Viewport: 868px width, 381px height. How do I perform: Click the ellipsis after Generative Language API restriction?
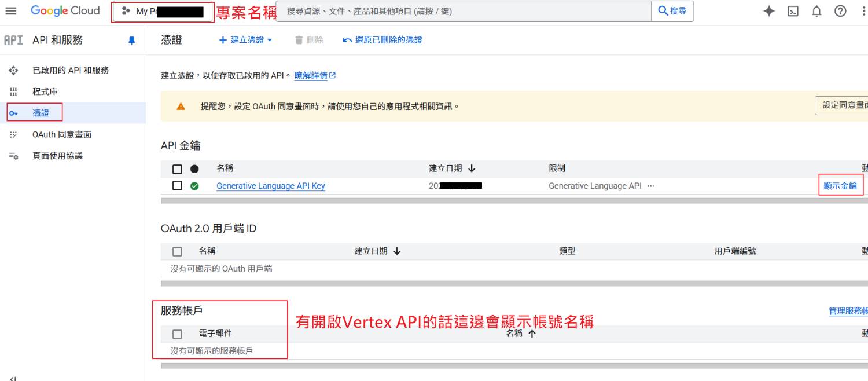650,186
